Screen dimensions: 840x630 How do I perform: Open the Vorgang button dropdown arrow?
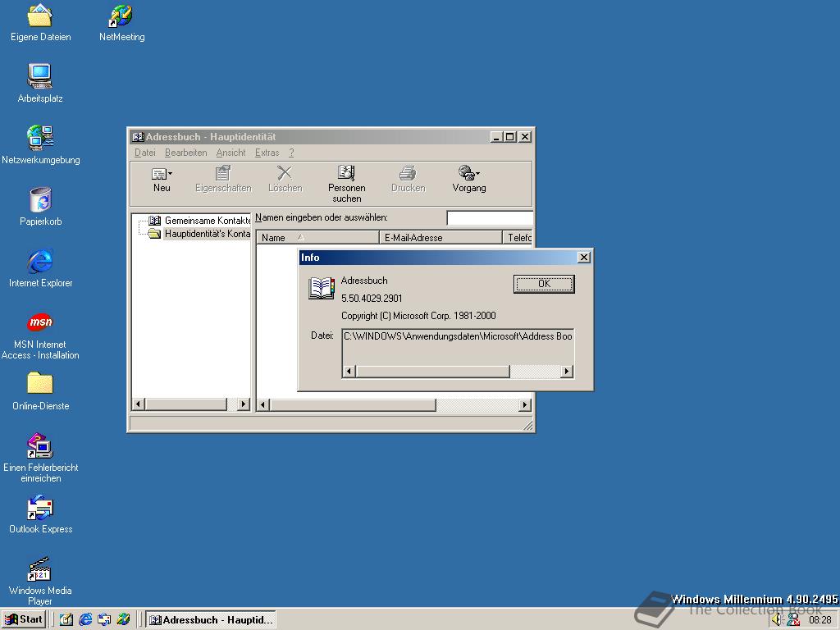pos(477,174)
